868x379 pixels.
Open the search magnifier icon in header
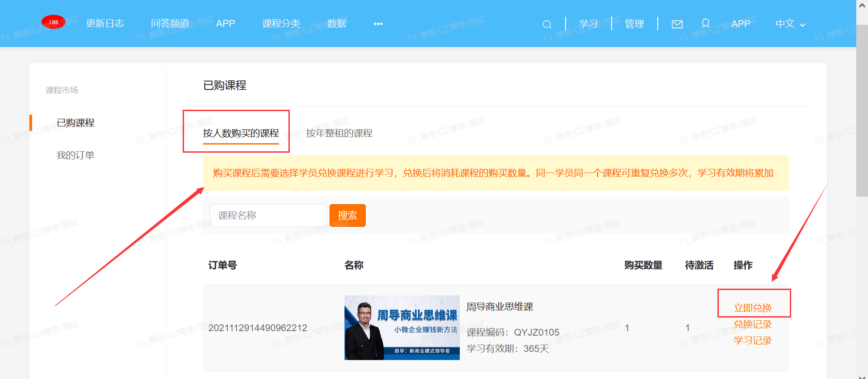[547, 24]
